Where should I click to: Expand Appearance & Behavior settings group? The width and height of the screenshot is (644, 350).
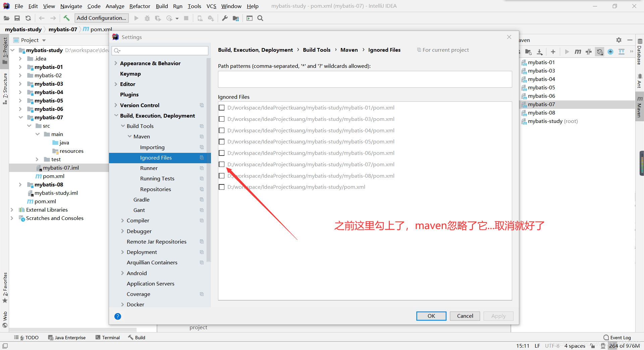[116, 63]
